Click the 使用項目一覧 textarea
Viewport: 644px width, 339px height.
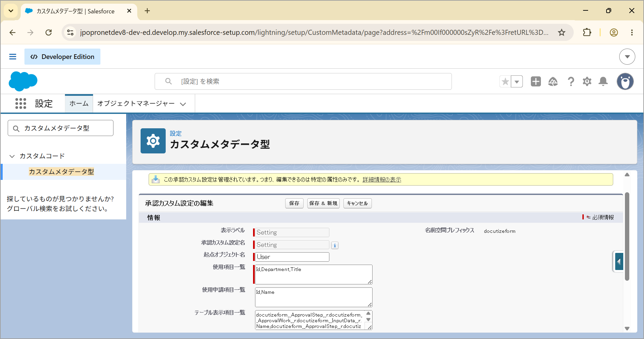[314, 275]
